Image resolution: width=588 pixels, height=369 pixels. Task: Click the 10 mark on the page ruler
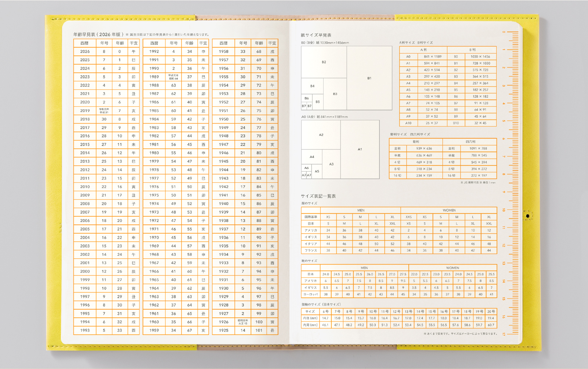pos(504,210)
